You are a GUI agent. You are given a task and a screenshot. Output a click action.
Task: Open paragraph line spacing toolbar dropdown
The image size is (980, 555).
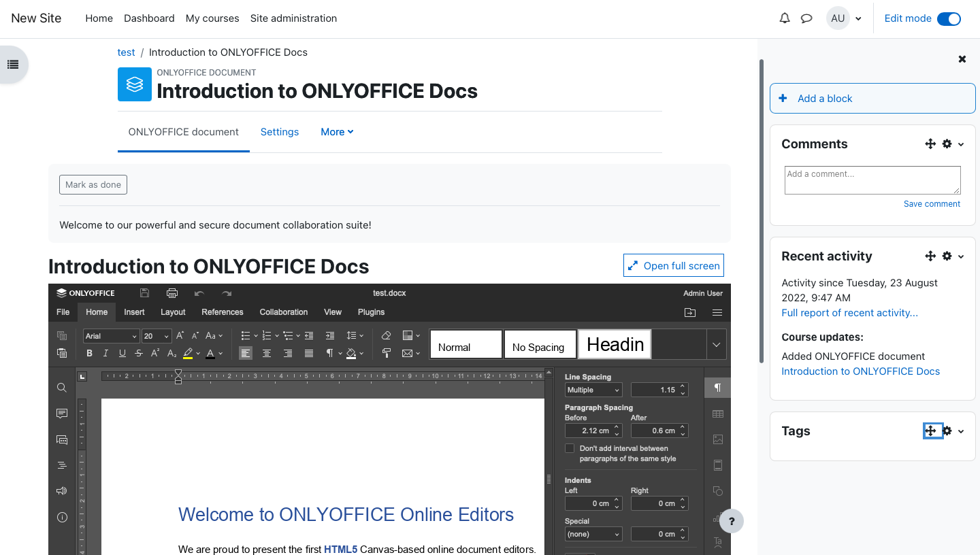(355, 336)
